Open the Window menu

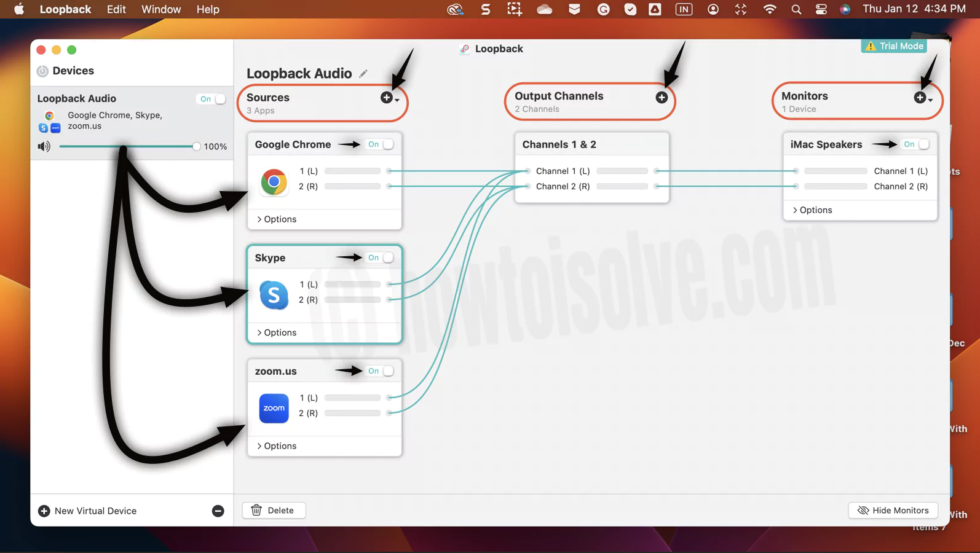tap(161, 9)
